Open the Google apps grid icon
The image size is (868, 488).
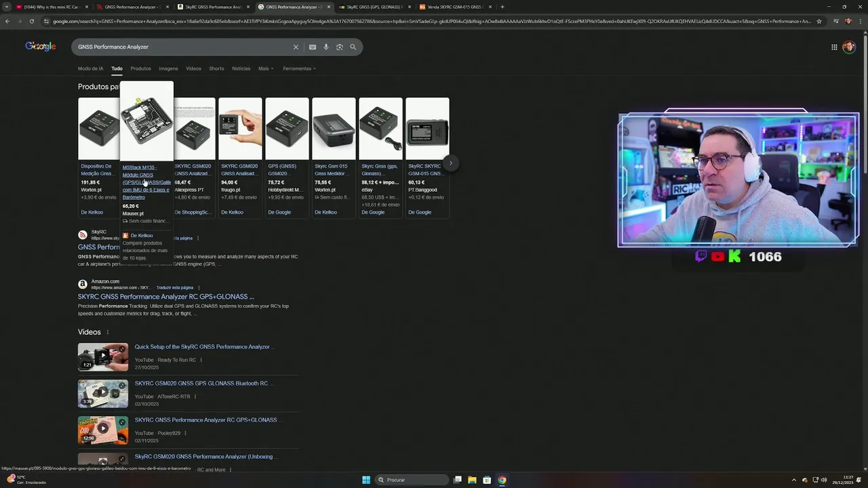(834, 47)
